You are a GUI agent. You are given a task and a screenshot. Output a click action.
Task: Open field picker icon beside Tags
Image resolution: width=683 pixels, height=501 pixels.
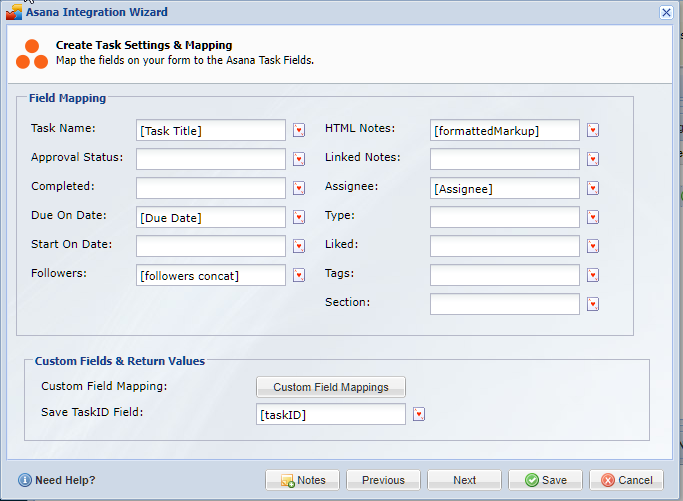click(593, 275)
